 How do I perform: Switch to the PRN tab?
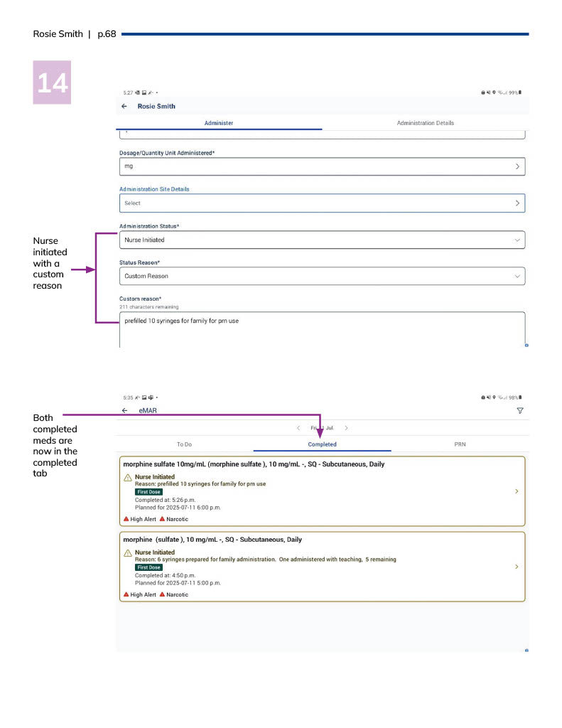point(460,444)
